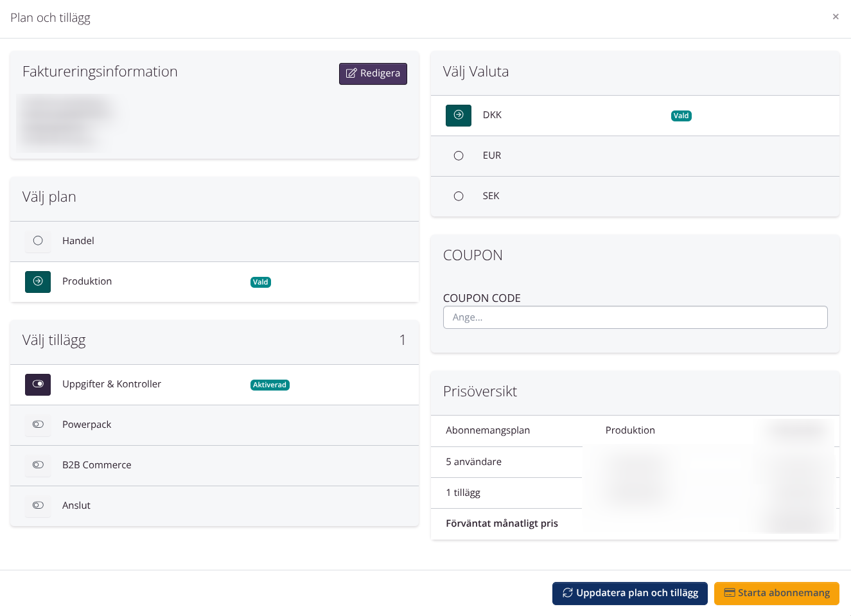Close the Plan och tillägg dialog
This screenshot has width=851, height=616.
pos(835,17)
